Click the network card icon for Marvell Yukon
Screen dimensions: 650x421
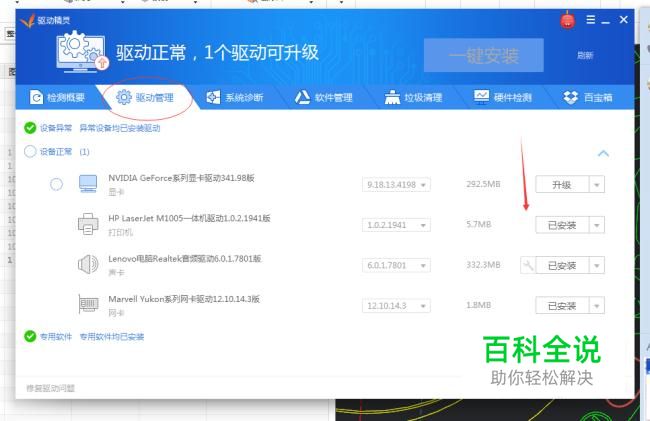pyautogui.click(x=88, y=305)
